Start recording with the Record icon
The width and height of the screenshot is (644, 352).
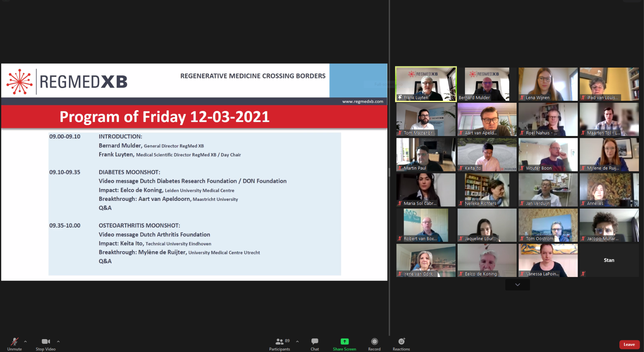click(x=374, y=341)
